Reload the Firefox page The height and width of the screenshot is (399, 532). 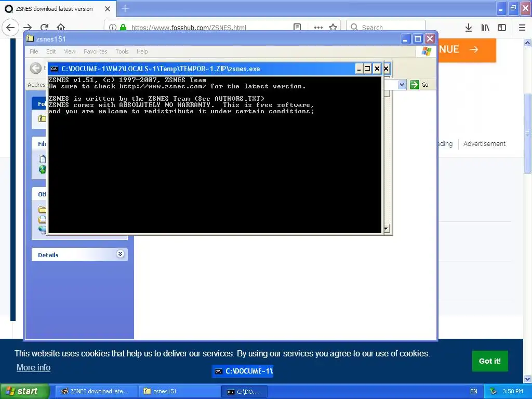[x=44, y=28]
